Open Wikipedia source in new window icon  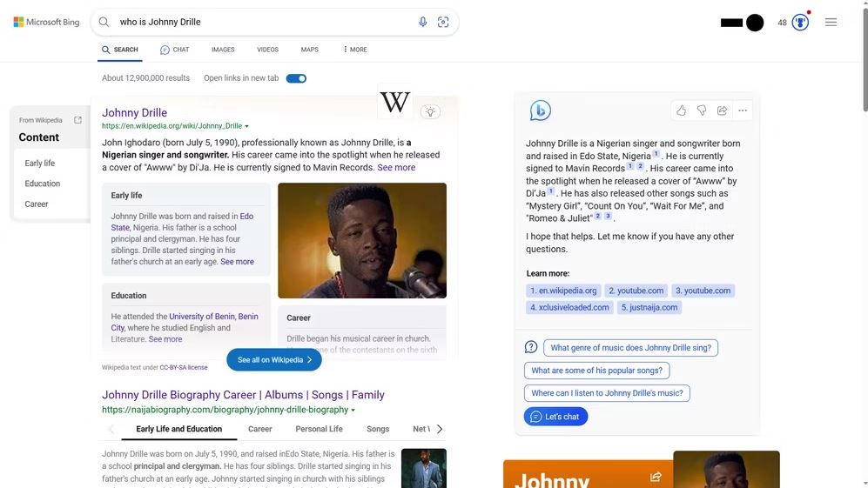pyautogui.click(x=77, y=120)
